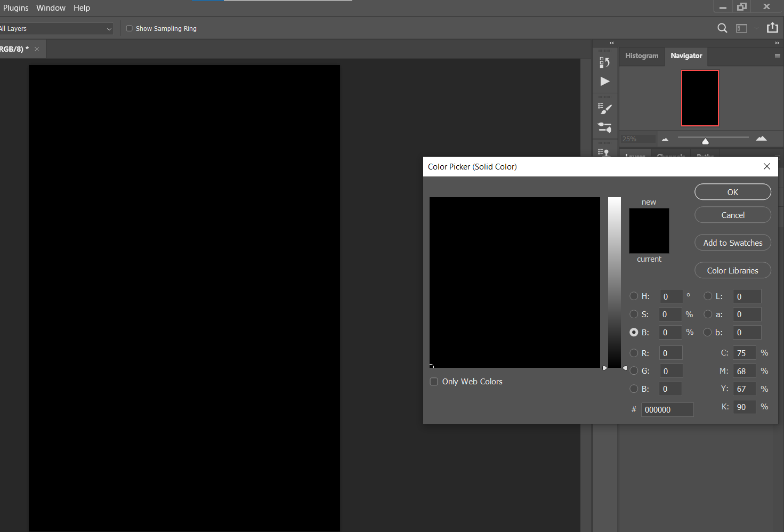Click Cancel in the Color Picker
The image size is (784, 532).
[x=733, y=215]
